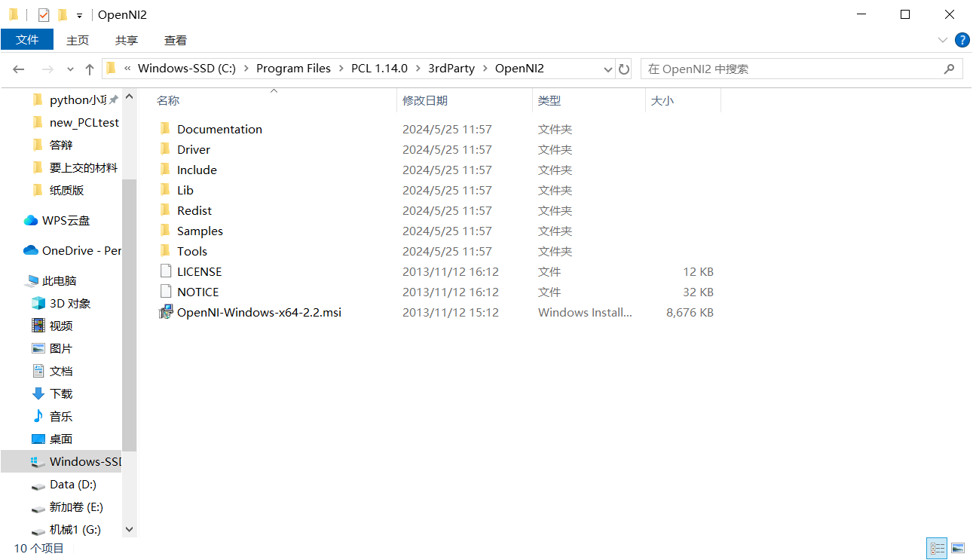
Task: Click the navigation pane scrollbar thumb
Action: (129, 314)
